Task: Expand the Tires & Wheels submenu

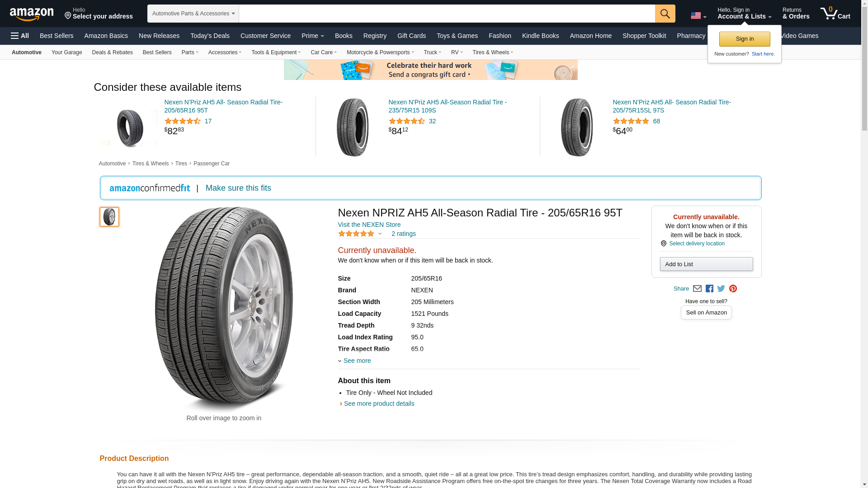Action: coord(492,52)
